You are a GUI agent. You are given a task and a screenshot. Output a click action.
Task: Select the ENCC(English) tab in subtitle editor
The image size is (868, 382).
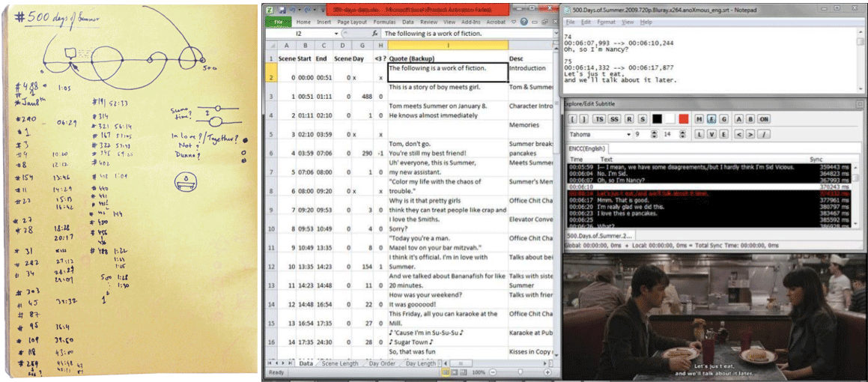point(587,148)
